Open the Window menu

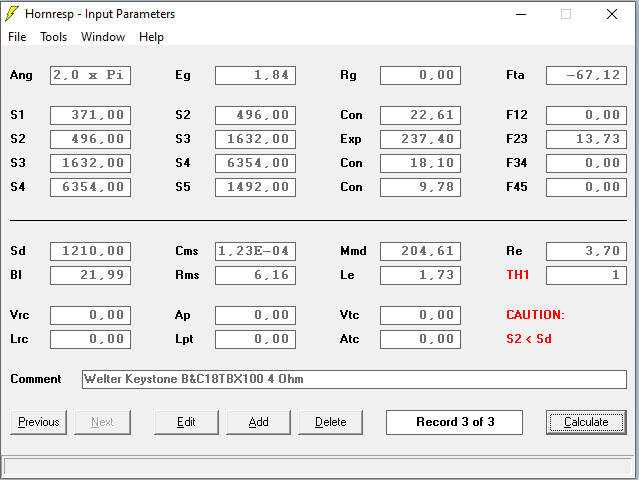pyautogui.click(x=103, y=37)
